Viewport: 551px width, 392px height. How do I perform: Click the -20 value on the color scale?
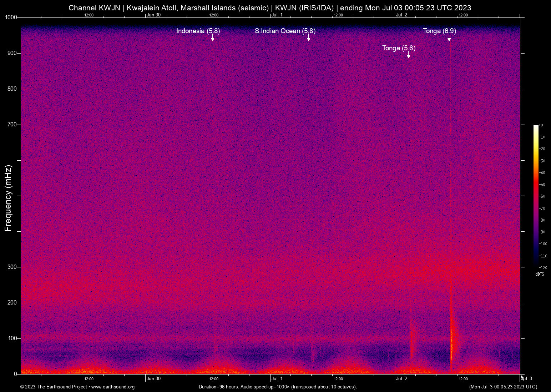click(542, 149)
